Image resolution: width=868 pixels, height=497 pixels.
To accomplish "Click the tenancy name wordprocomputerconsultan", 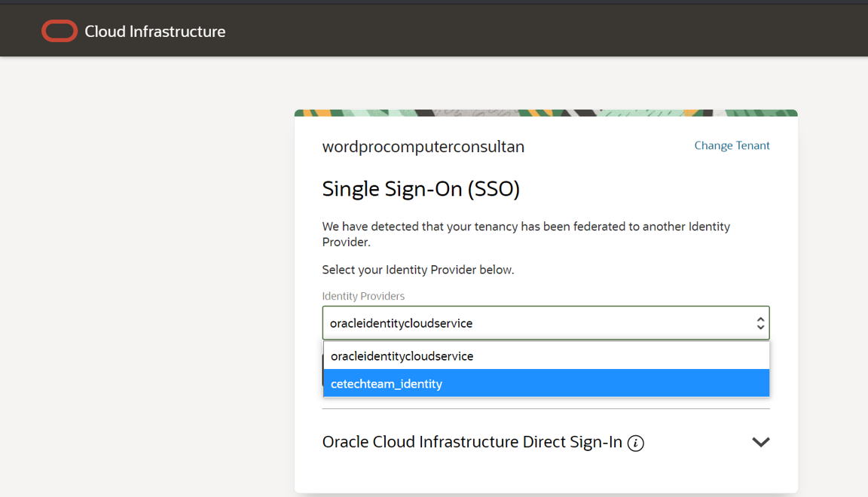I will [x=423, y=146].
